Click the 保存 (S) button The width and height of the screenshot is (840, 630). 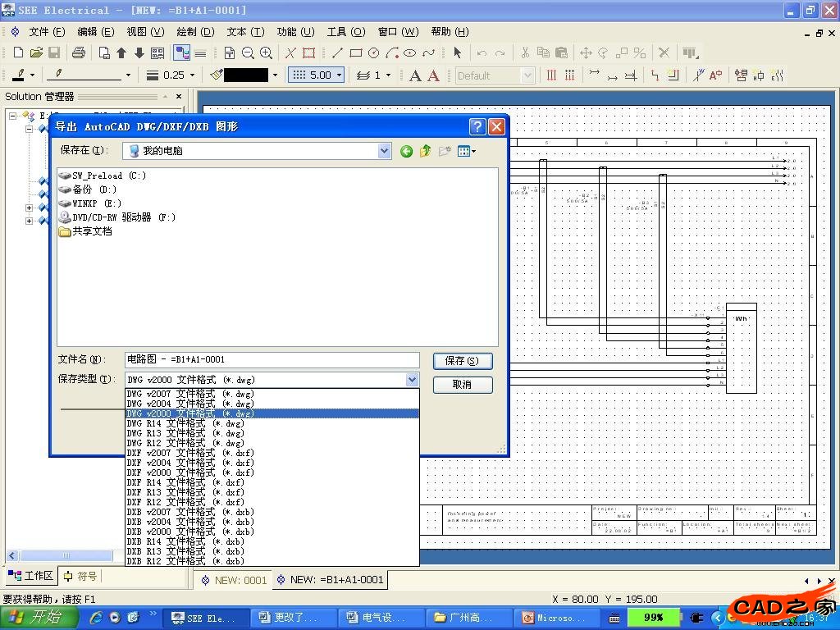coord(463,361)
